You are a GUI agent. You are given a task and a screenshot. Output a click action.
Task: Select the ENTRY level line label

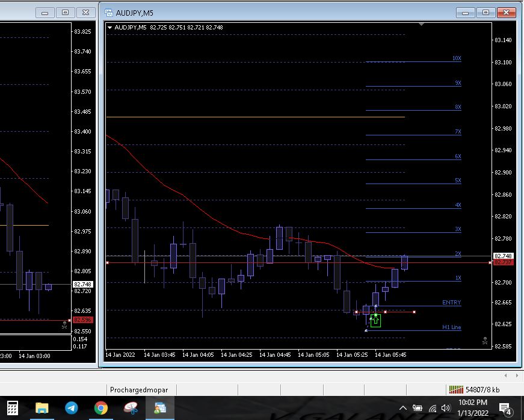(451, 303)
